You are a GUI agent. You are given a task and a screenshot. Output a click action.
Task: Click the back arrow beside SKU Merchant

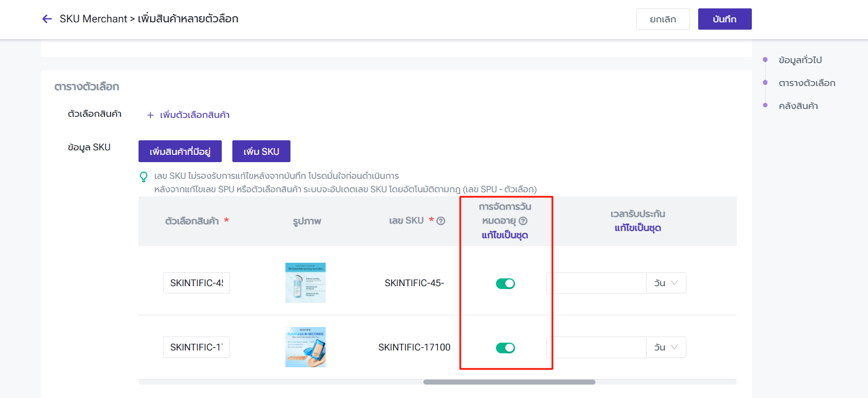[x=47, y=19]
